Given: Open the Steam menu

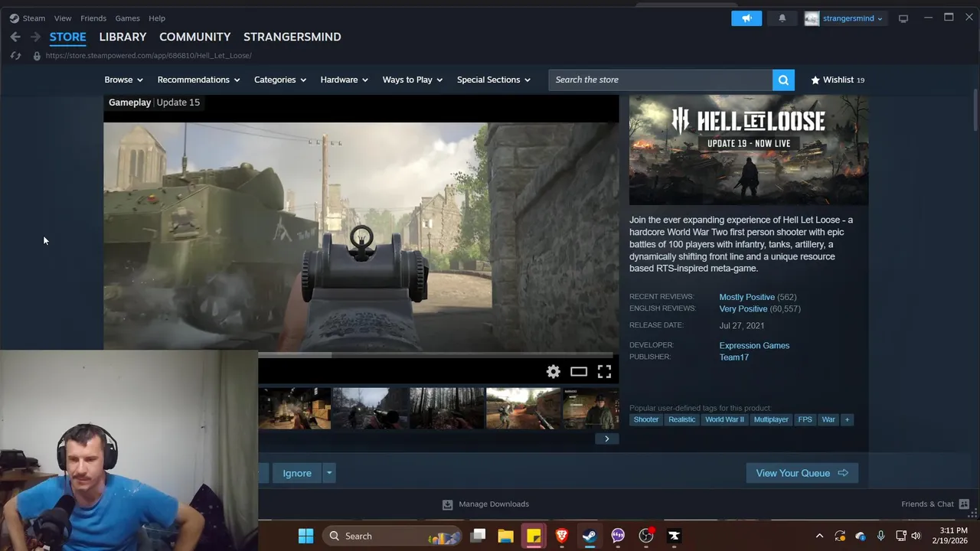Looking at the screenshot, I should pyautogui.click(x=34, y=18).
